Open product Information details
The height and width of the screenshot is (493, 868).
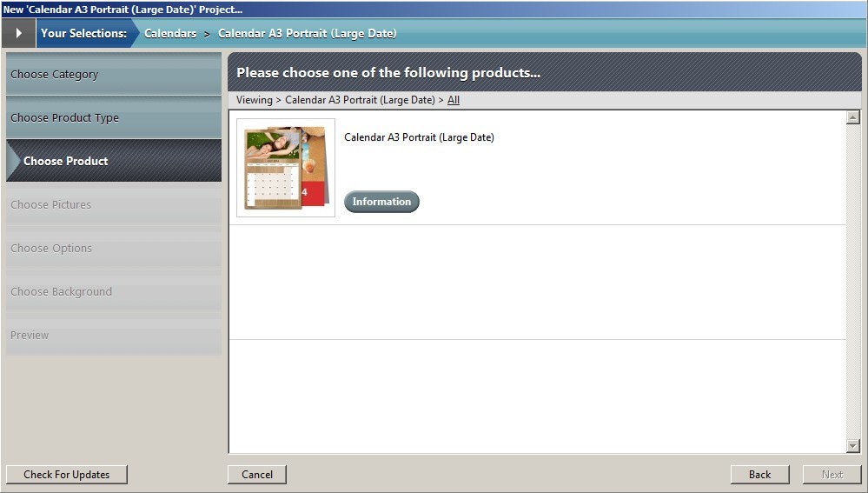[x=381, y=202]
